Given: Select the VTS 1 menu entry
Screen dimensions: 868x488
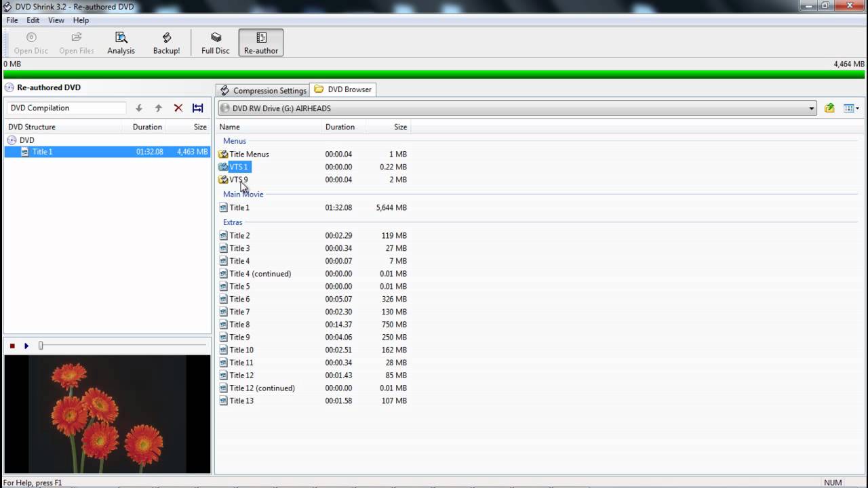Looking at the screenshot, I should point(235,167).
